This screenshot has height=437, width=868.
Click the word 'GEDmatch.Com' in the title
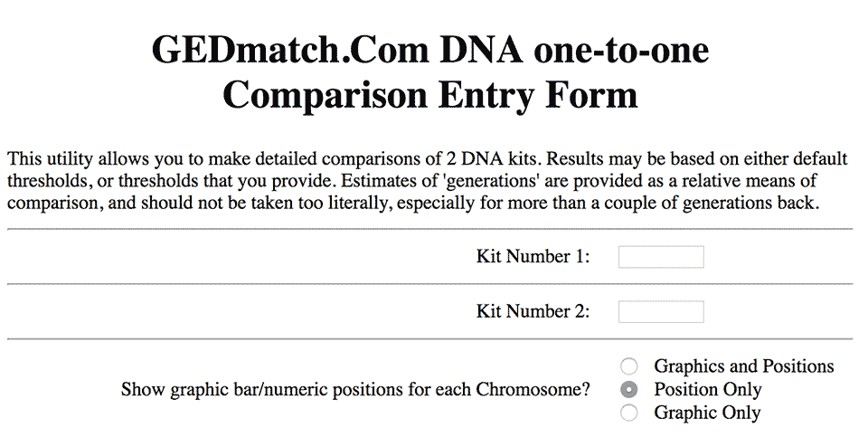point(290,50)
